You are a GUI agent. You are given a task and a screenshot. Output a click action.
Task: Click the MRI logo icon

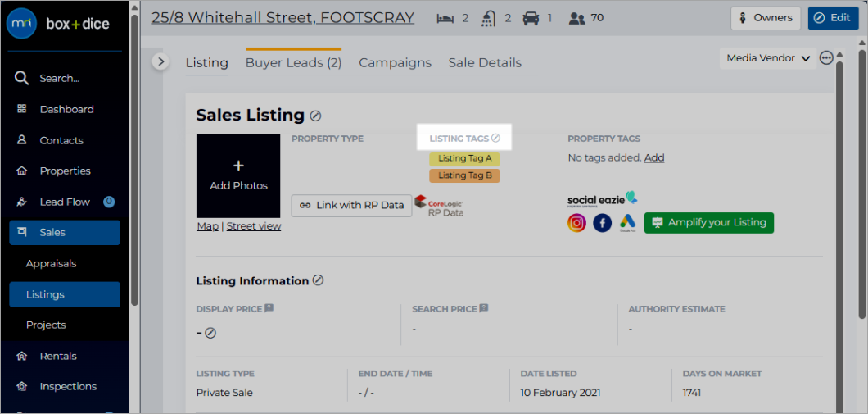click(21, 23)
